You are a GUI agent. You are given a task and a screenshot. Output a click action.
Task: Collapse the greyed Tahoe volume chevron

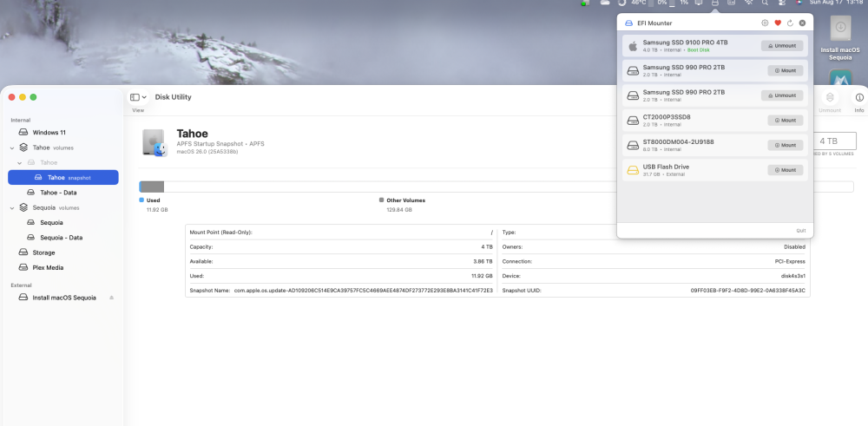pos(19,162)
